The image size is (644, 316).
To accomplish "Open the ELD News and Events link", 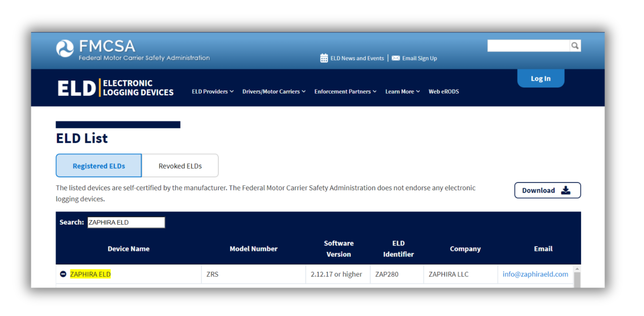I will tap(357, 58).
